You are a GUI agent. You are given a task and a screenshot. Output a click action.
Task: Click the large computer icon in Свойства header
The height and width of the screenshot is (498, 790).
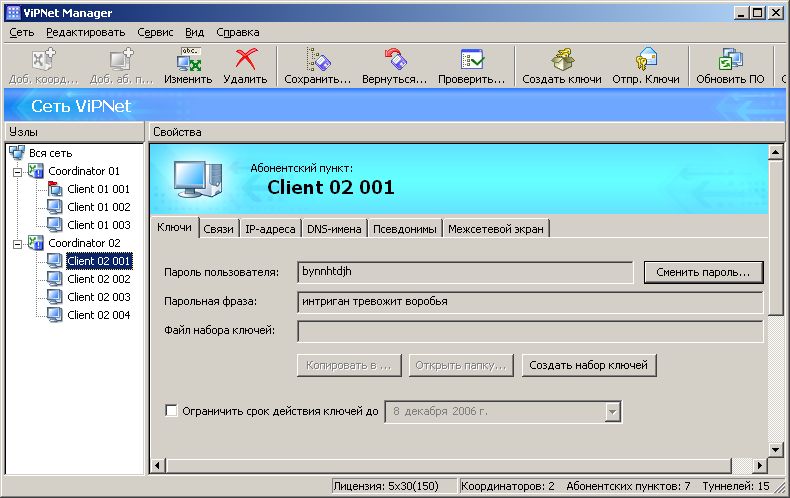click(x=198, y=179)
